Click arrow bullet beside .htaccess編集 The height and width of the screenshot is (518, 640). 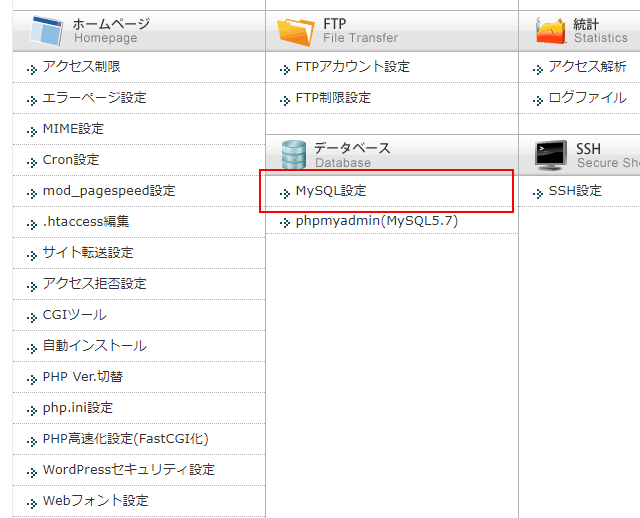[x=31, y=225]
